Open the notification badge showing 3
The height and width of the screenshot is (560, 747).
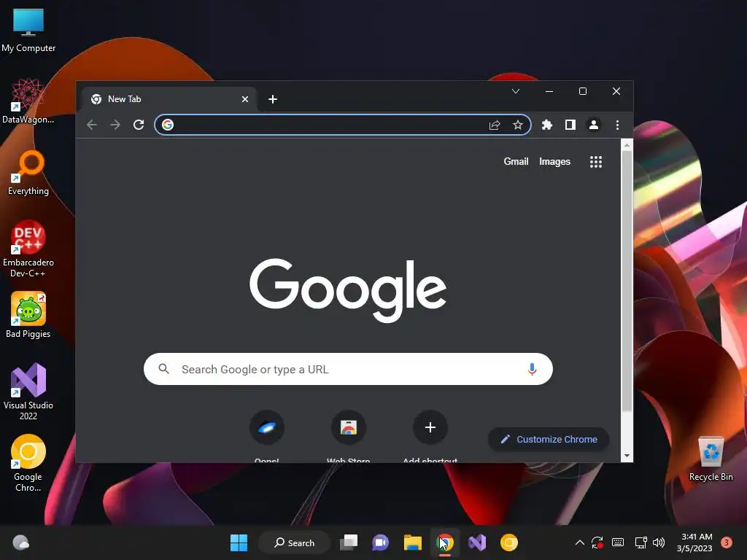(726, 542)
